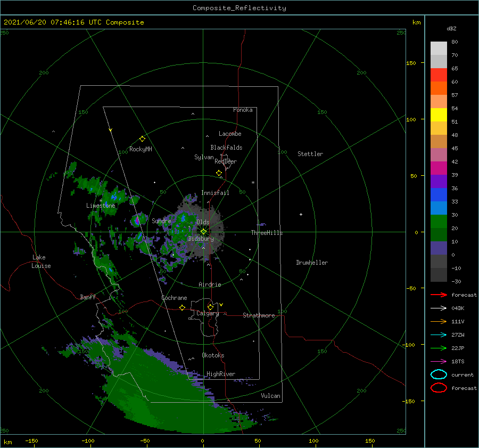The image size is (479, 448).
Task: Click the magenta 18TS arrow icon
Action: pos(439,361)
